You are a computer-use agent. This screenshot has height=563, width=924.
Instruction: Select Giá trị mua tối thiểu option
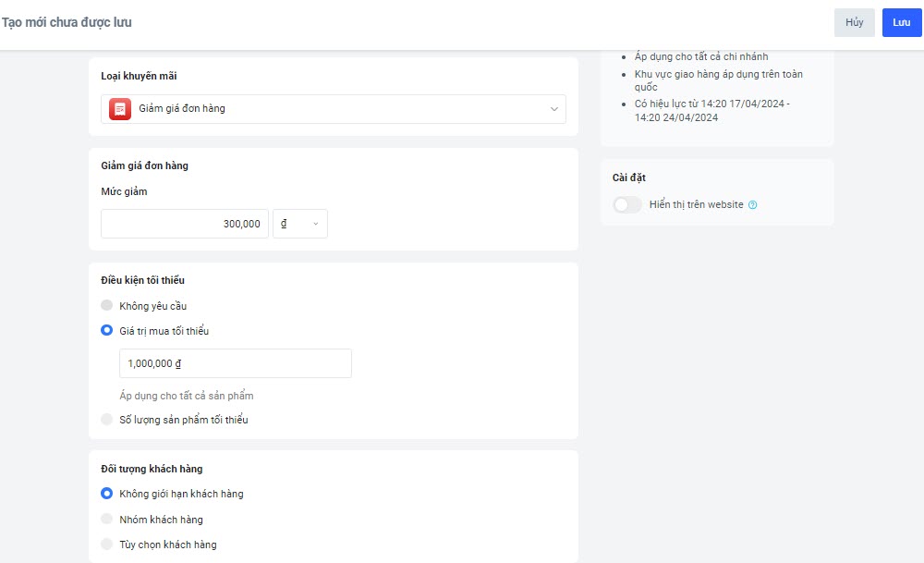(x=107, y=331)
